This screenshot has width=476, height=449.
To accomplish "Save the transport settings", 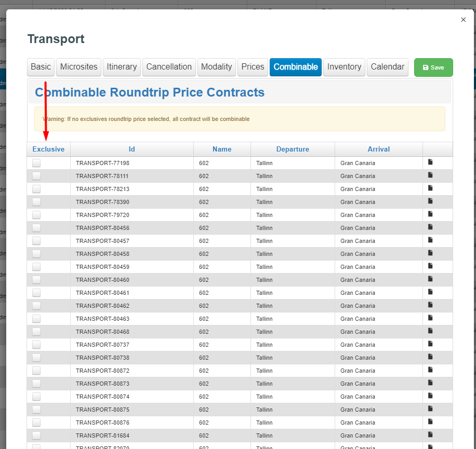I will (x=433, y=67).
